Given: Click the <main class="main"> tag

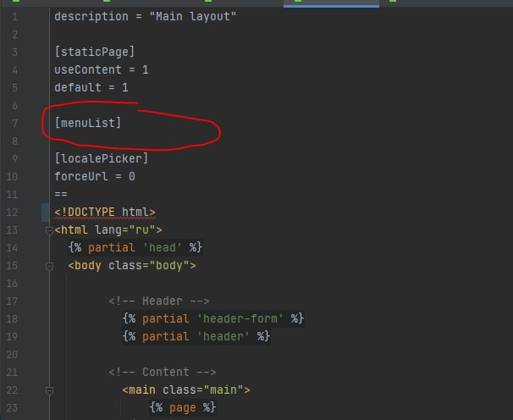Looking at the screenshot, I should coord(186,390).
